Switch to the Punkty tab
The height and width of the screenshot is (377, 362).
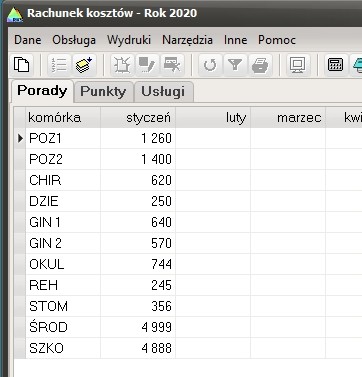(x=103, y=91)
